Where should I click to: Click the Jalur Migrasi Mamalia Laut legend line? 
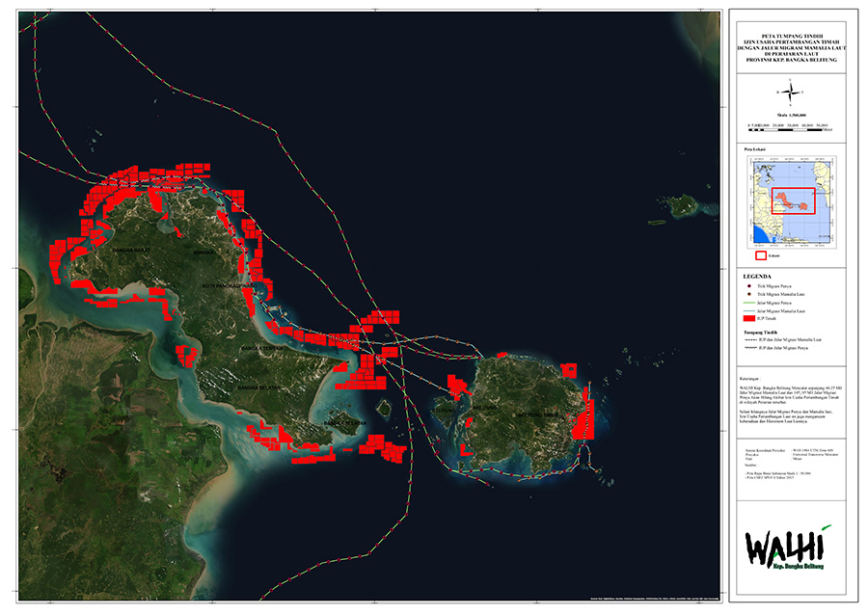pos(750,310)
